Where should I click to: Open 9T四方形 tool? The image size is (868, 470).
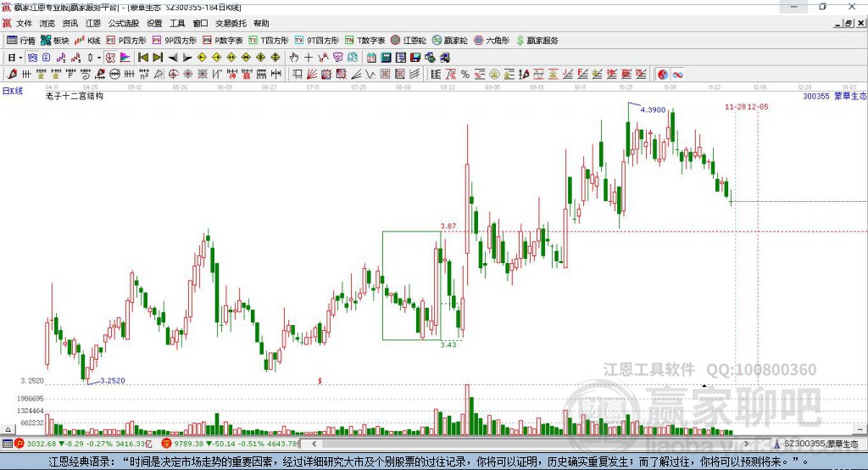[x=317, y=41]
